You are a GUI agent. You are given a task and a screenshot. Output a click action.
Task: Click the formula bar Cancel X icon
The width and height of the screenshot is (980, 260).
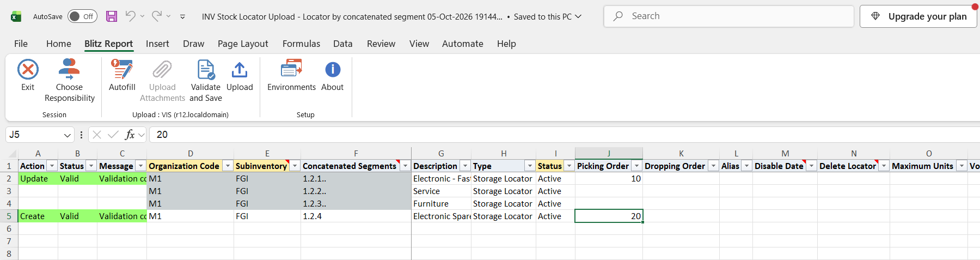coord(97,135)
